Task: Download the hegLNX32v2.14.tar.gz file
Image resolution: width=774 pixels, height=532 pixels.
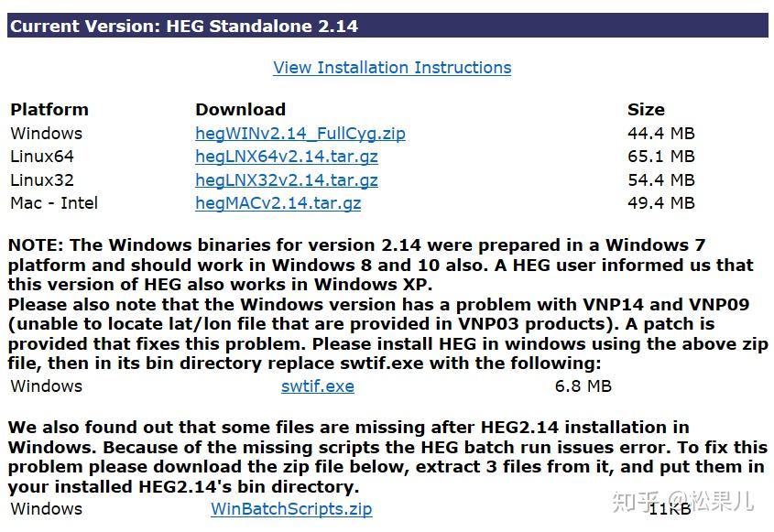Action: [287, 180]
